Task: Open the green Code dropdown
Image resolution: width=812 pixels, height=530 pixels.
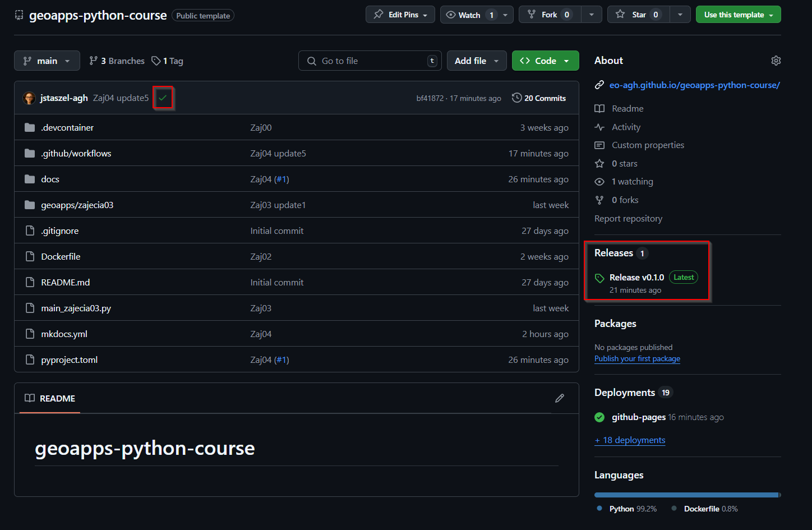Action: 546,61
